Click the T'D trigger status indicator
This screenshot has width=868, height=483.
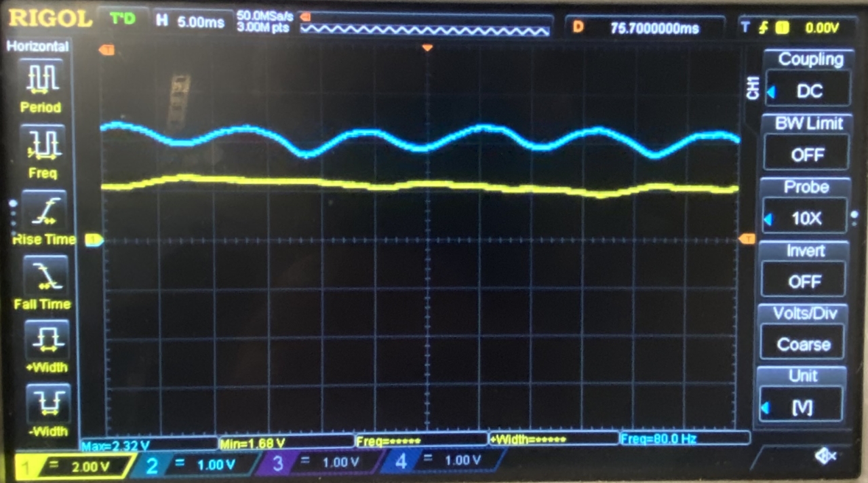click(123, 19)
